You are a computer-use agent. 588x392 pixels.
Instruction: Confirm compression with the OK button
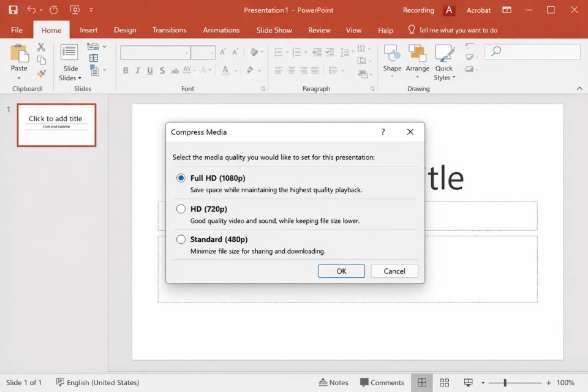point(341,271)
